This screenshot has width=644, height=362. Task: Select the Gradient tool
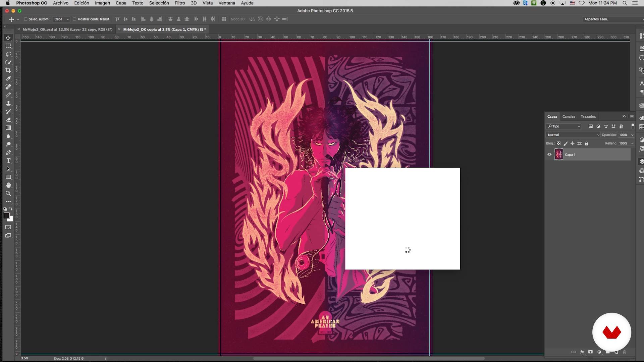pyautogui.click(x=8, y=128)
